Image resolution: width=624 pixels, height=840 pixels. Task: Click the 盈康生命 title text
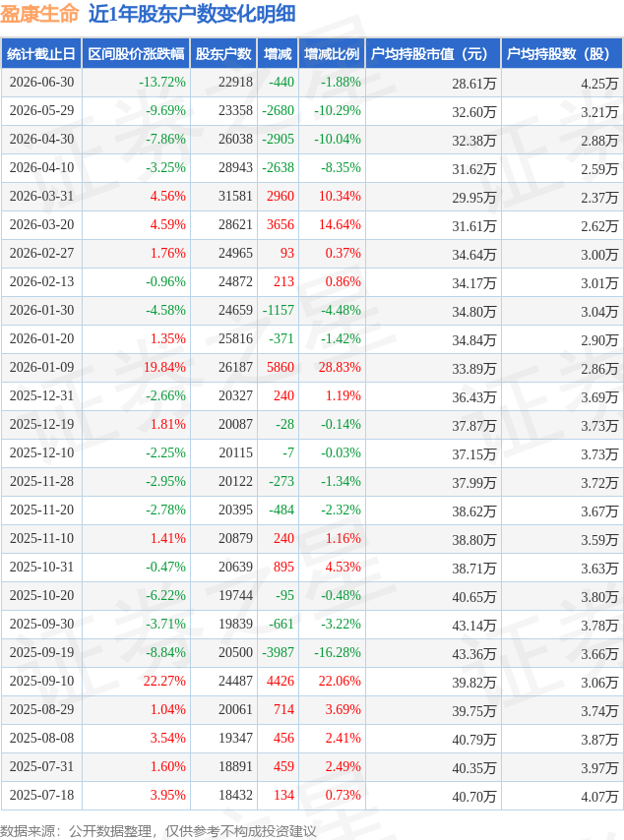(39, 14)
